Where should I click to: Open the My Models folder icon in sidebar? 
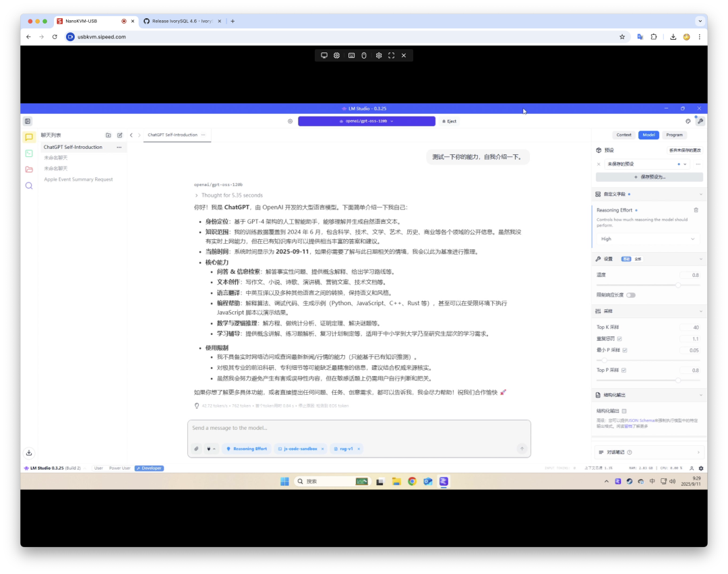click(29, 169)
